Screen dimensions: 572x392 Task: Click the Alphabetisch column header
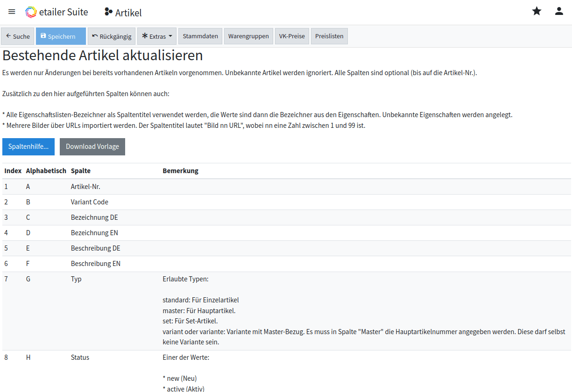click(46, 171)
